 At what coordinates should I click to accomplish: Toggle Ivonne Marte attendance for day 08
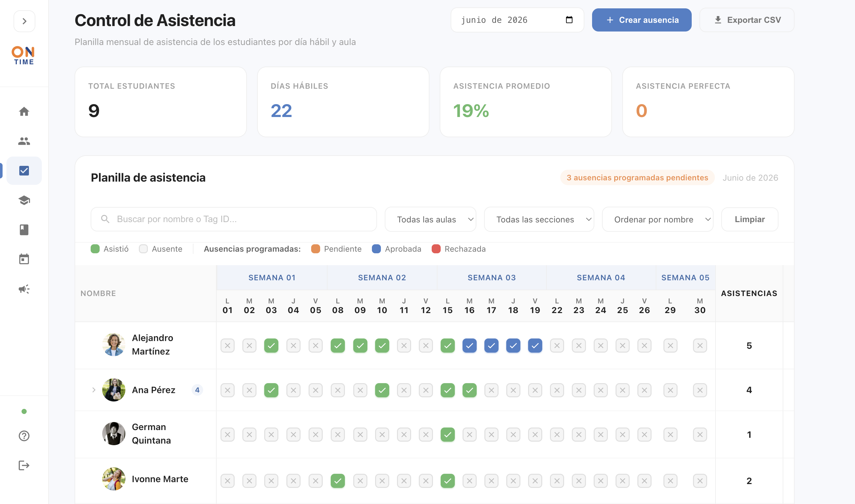click(338, 481)
